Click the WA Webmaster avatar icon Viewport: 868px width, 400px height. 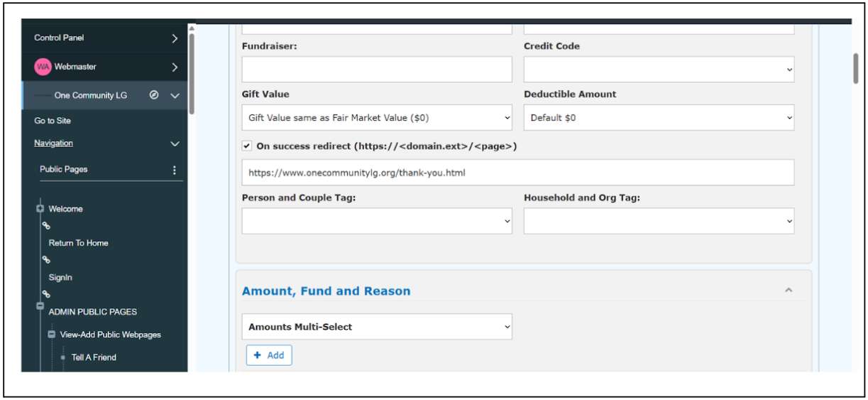(43, 67)
